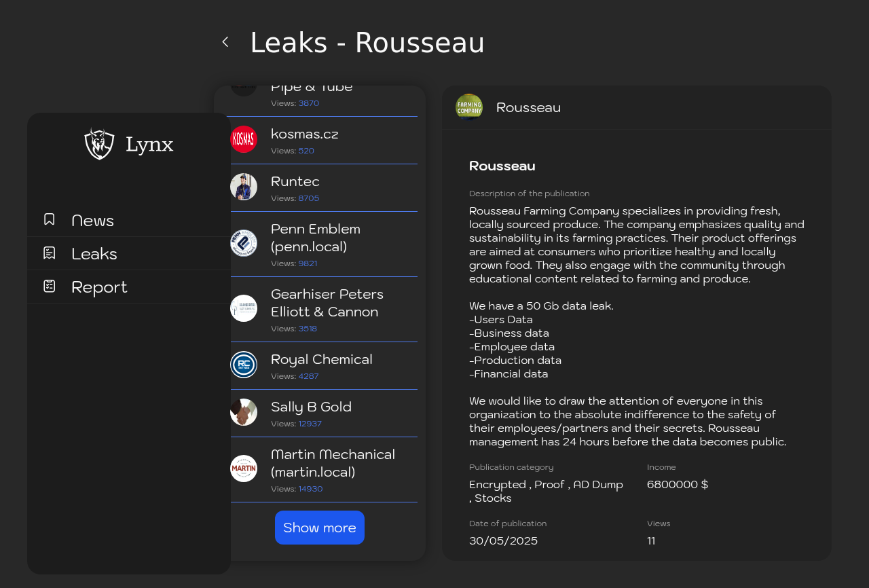
Task: Click the Leaks document icon
Action: [x=49, y=253]
